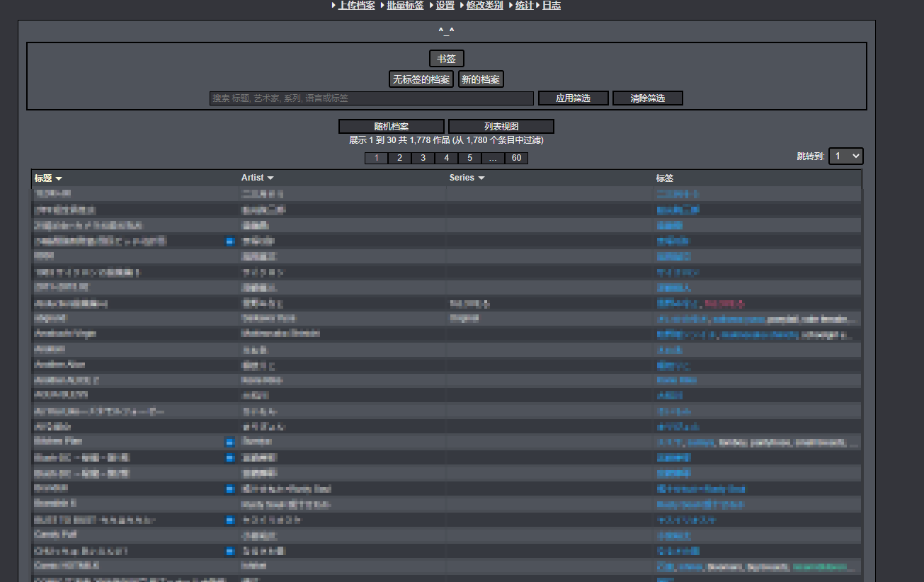Switch to 列表视图 list view
The width and height of the screenshot is (924, 582).
click(501, 127)
